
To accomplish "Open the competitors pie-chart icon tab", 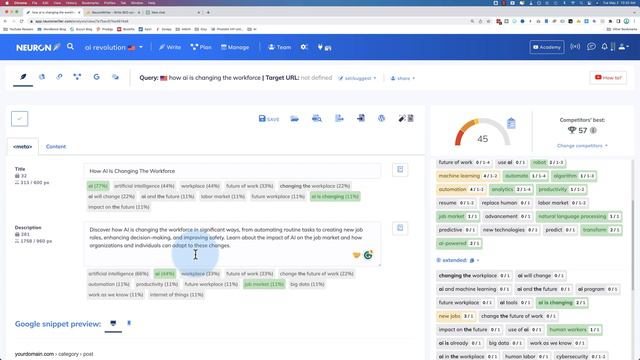I will point(42,77).
